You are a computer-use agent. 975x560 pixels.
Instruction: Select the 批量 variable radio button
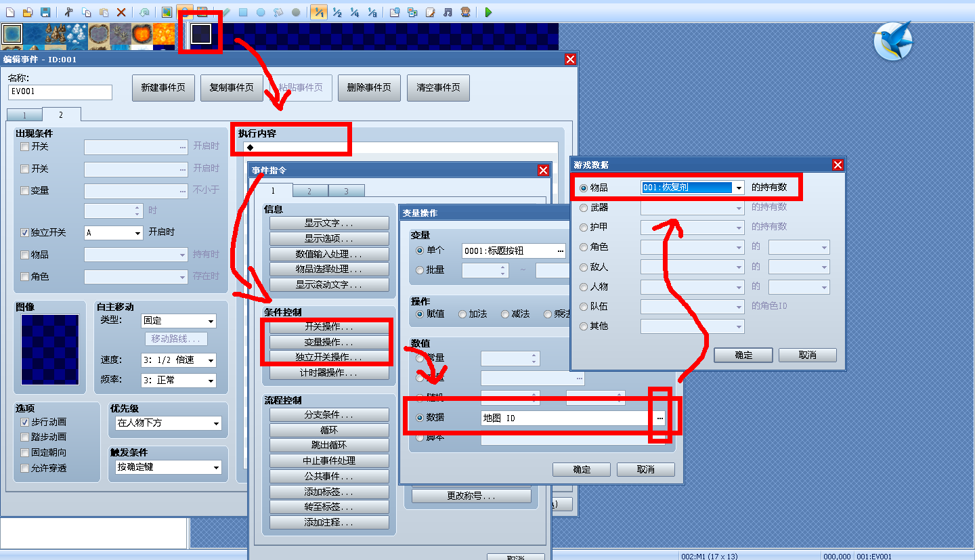(x=420, y=270)
